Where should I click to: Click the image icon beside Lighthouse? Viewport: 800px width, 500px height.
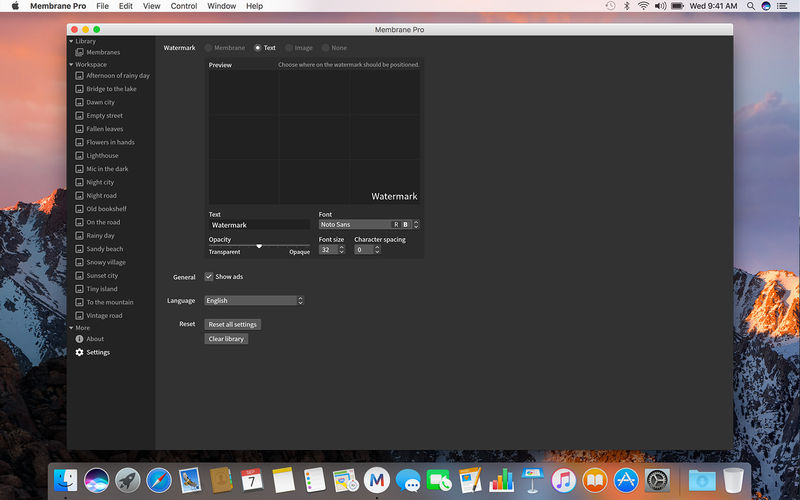click(79, 156)
